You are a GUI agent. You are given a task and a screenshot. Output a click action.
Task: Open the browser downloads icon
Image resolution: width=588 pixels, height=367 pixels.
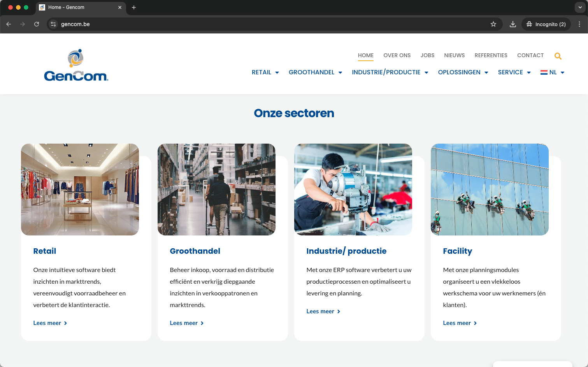click(513, 24)
